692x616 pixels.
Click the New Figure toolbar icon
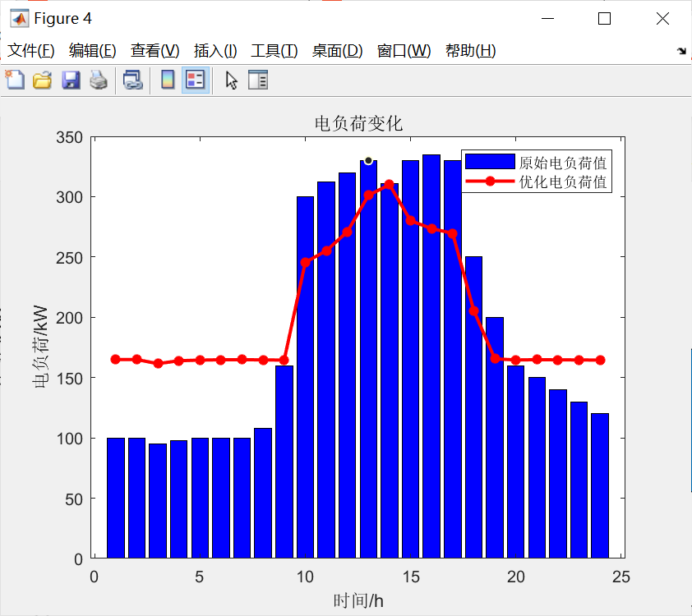click(15, 80)
